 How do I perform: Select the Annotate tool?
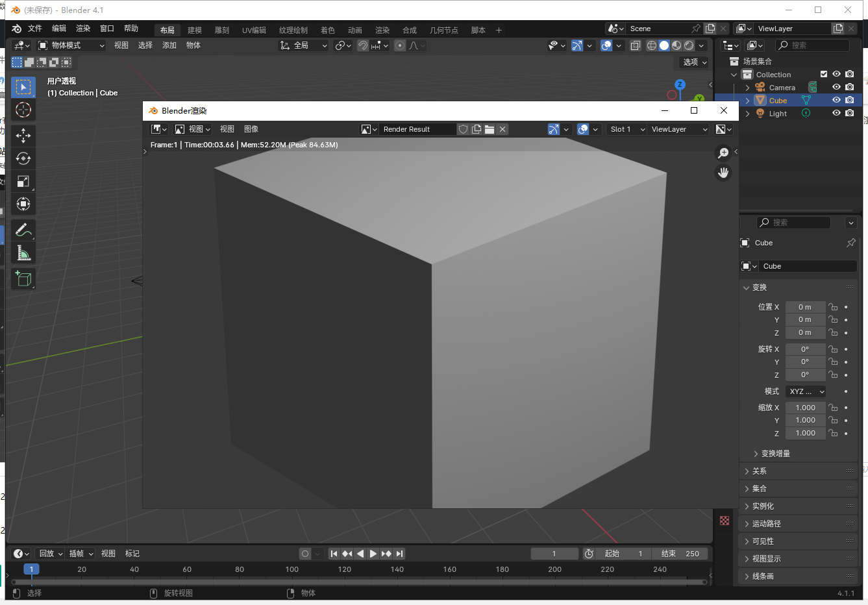click(23, 230)
